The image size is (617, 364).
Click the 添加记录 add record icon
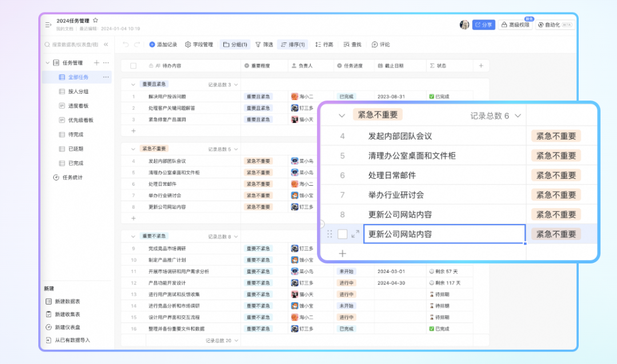pyautogui.click(x=152, y=45)
